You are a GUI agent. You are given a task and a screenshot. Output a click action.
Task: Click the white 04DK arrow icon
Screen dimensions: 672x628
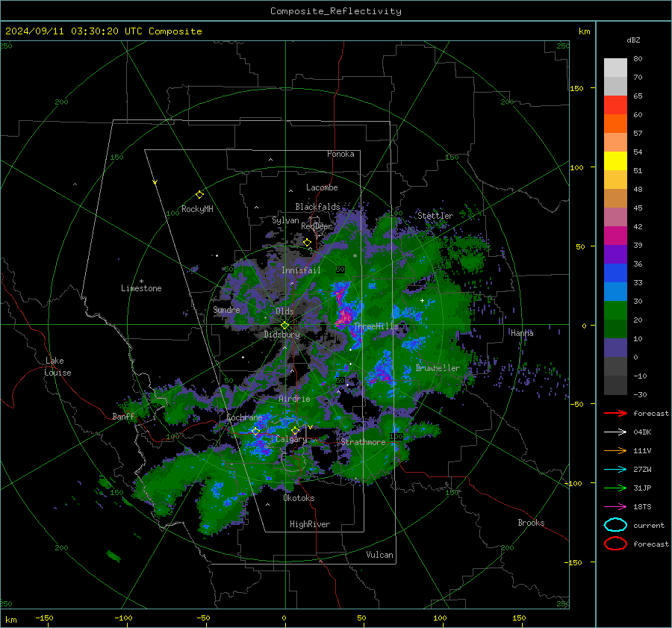pos(615,432)
